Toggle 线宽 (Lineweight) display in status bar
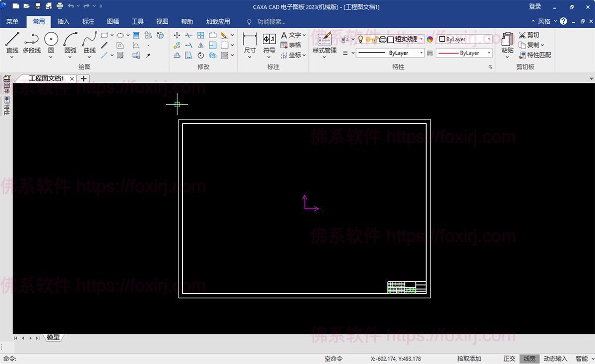This screenshot has width=595, height=364. (529, 359)
